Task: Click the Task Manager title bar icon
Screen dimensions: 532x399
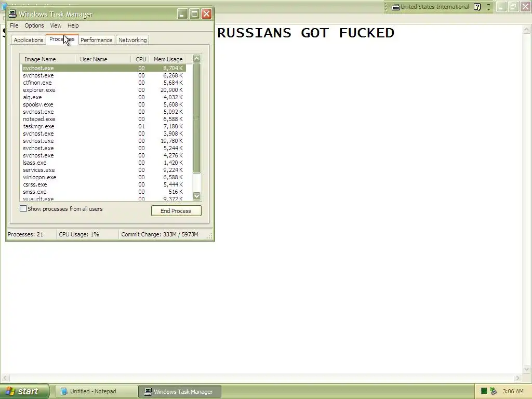Action: click(12, 14)
